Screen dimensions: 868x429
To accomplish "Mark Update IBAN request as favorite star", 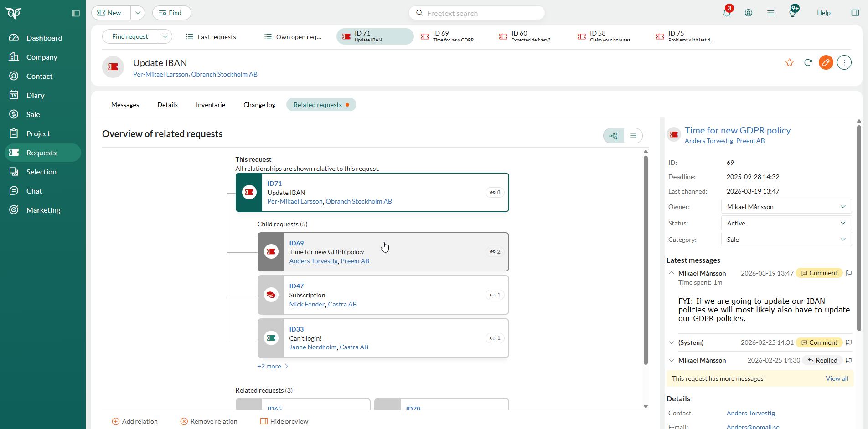I will click(790, 63).
